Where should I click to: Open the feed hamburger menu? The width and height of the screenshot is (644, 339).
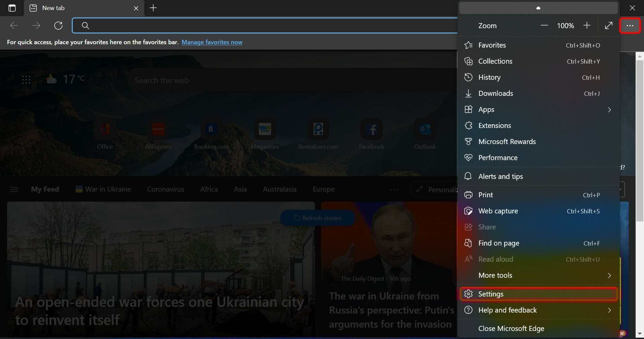[x=14, y=190]
